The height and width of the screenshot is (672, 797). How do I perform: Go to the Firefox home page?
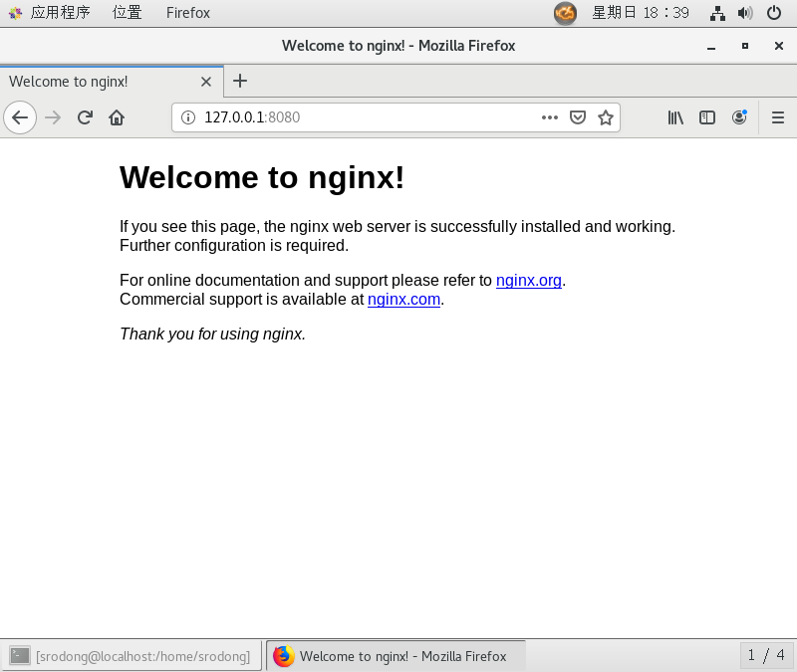pyautogui.click(x=117, y=117)
